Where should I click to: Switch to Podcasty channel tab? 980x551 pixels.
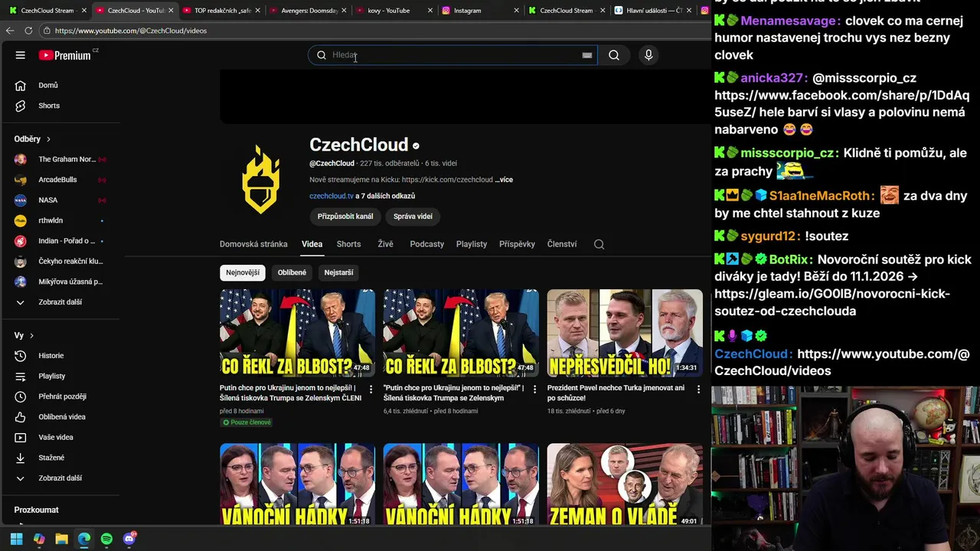(x=426, y=244)
